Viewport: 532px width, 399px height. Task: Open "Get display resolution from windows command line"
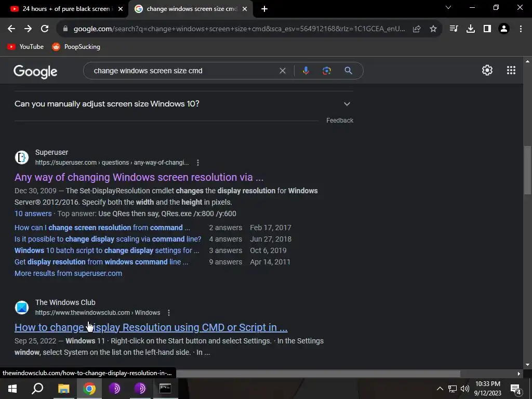101,262
